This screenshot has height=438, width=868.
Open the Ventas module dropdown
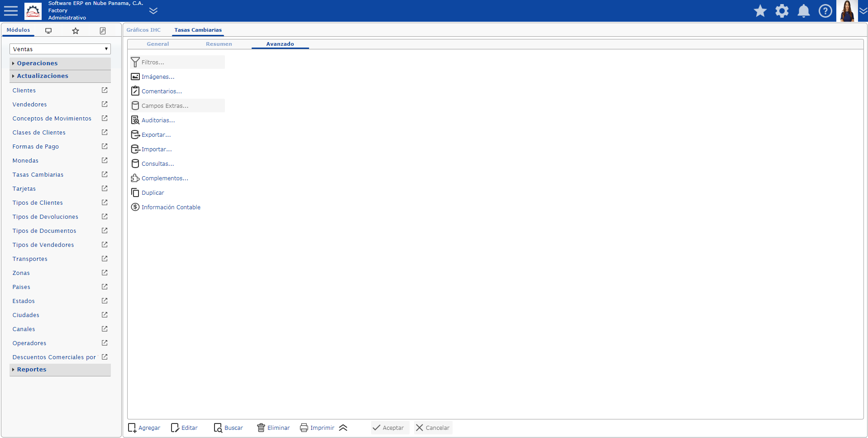click(x=60, y=49)
